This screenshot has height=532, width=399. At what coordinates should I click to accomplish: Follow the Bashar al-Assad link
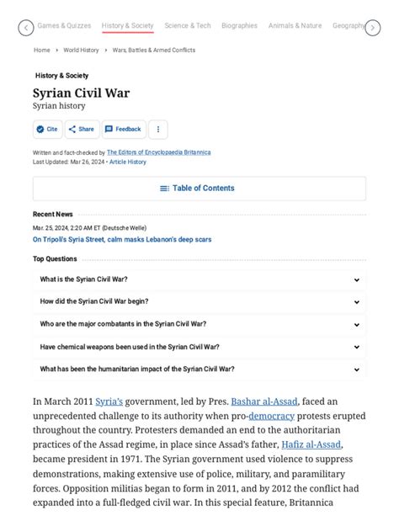(x=264, y=402)
